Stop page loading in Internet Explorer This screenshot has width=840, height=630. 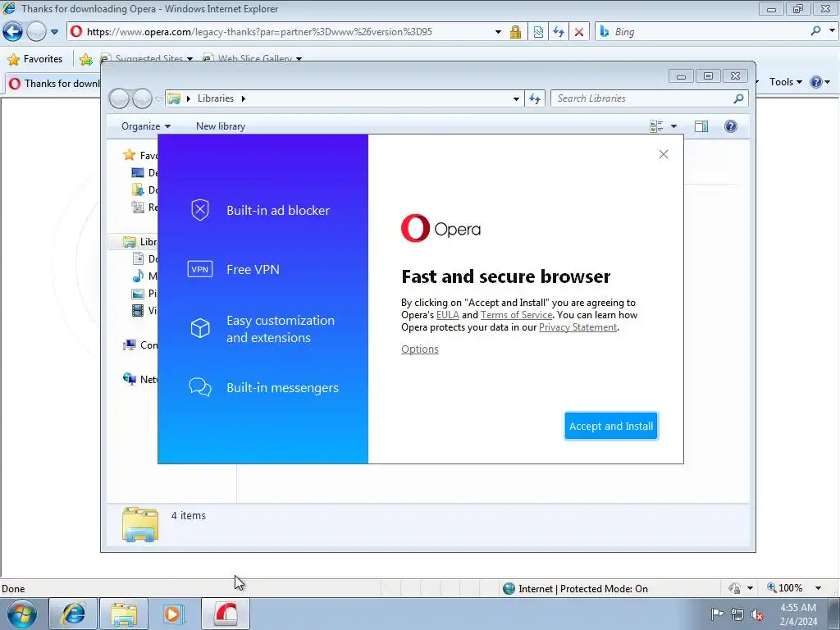(x=579, y=32)
